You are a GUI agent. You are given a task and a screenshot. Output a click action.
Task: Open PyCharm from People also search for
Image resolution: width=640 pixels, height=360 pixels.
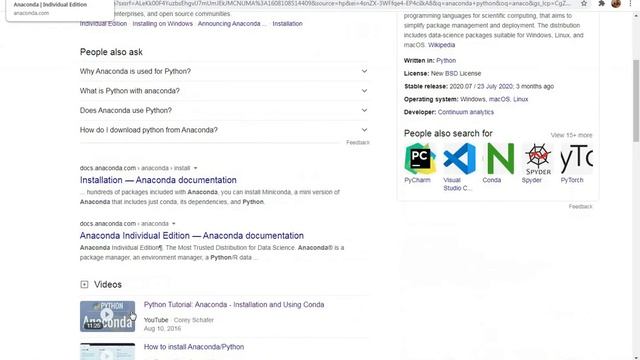[420, 159]
